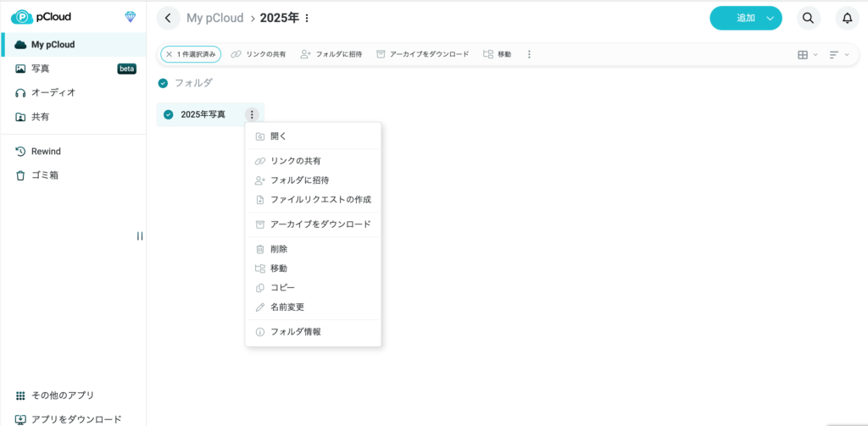The height and width of the screenshot is (426, 868).
Task: Collapse the sidebar using the divider handle
Action: tap(140, 236)
